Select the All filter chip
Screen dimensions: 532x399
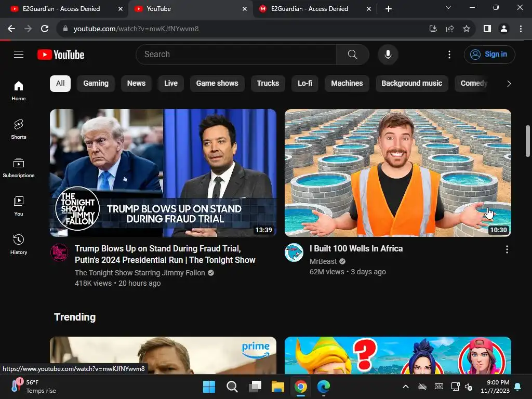click(x=60, y=84)
